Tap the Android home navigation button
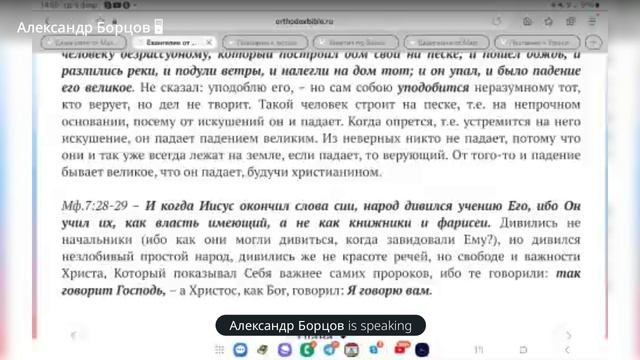 [x=523, y=349]
